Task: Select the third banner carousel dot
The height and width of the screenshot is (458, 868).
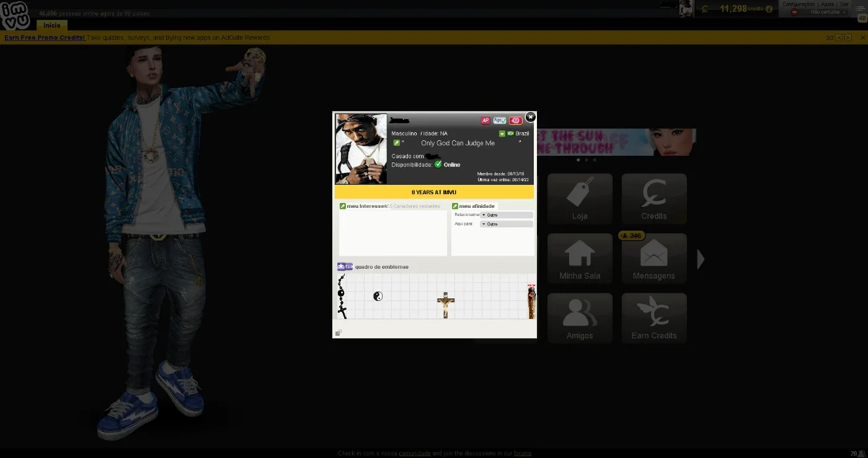Action: [595, 159]
